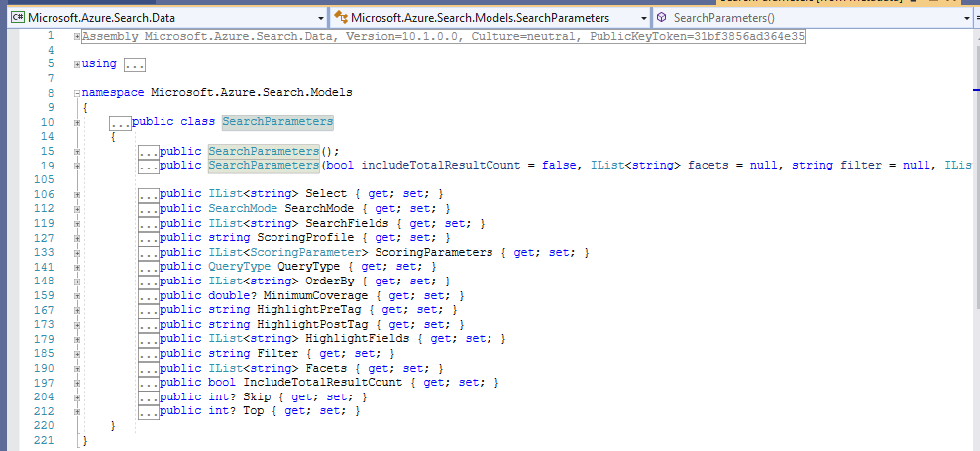980x451 pixels.
Task: Click the MinimumCoverage property name
Action: 316,295
